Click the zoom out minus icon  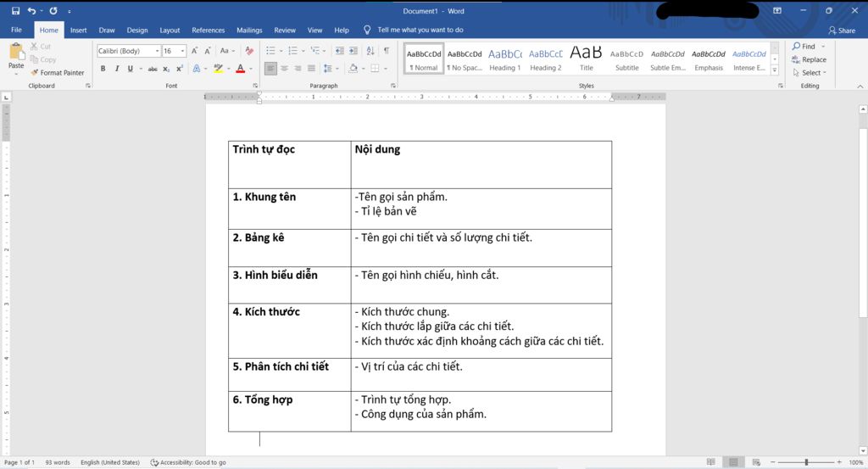click(773, 462)
